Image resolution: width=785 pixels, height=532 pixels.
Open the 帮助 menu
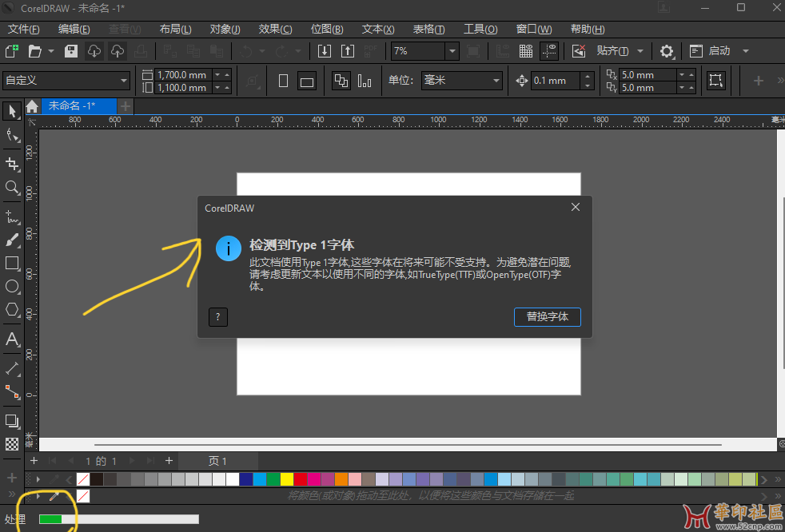pos(588,29)
